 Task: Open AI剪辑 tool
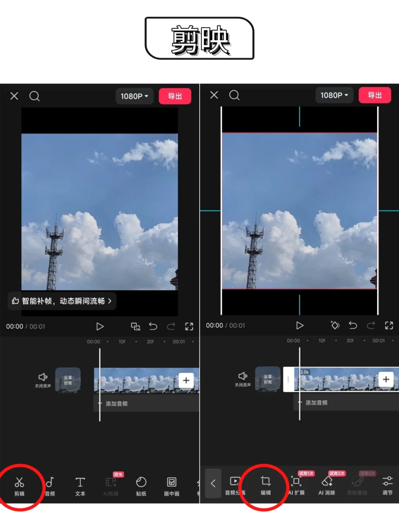[111, 486]
